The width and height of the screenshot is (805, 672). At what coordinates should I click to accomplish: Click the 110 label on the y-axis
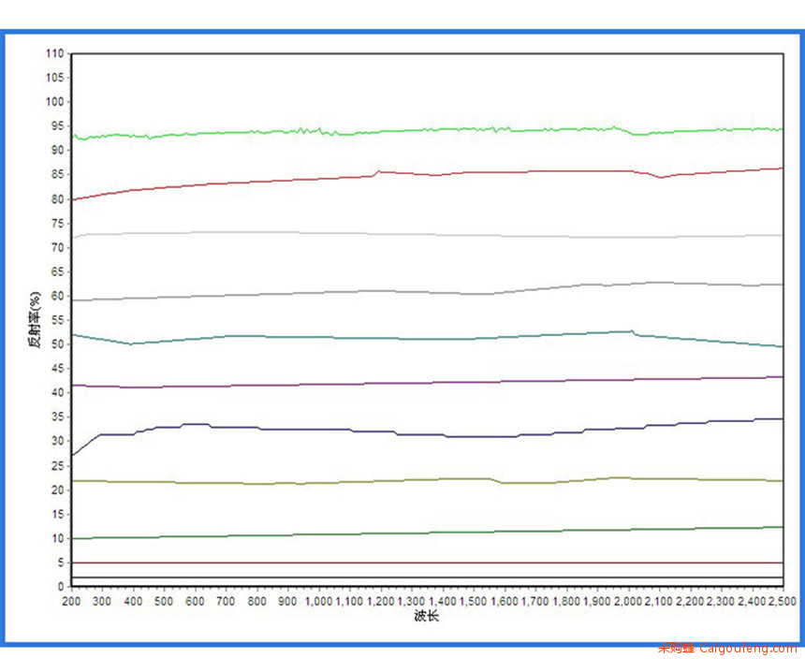(54, 53)
